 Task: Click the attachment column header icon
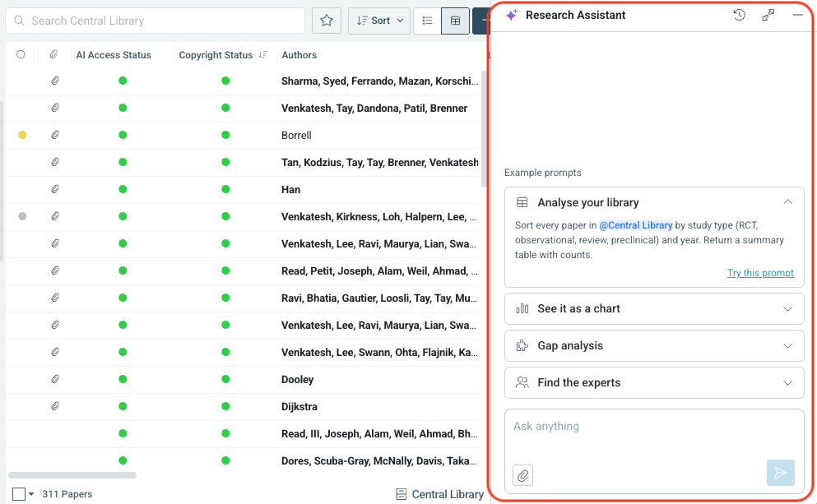(53, 54)
